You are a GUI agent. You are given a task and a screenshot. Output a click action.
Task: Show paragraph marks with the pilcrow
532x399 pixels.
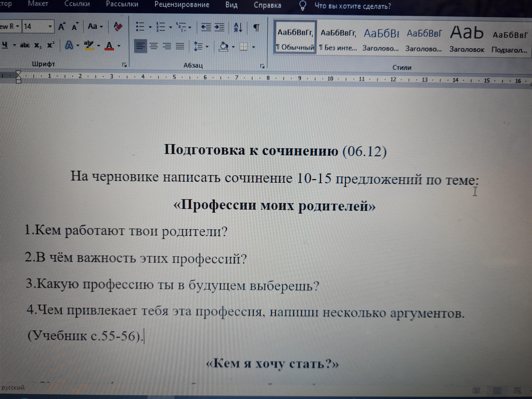click(x=256, y=28)
